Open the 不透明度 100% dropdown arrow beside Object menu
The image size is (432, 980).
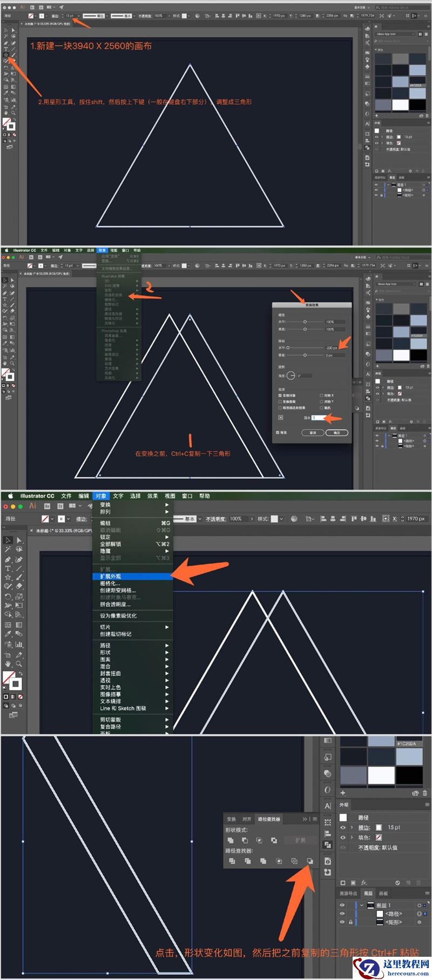(x=253, y=519)
